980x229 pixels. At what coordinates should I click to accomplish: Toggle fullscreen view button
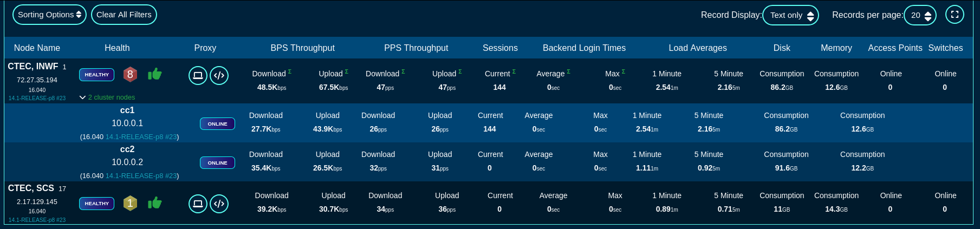point(955,15)
